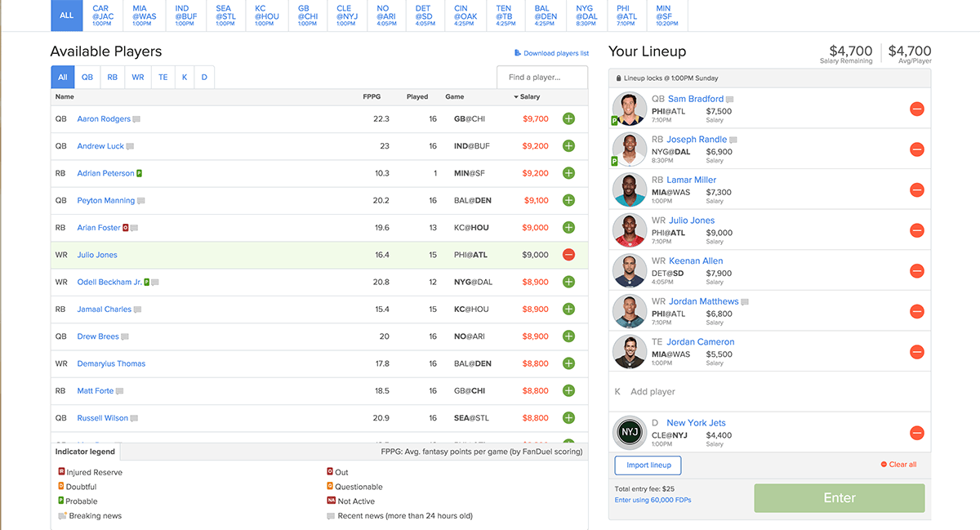Image resolution: width=980 pixels, height=530 pixels.
Task: Remove Sam Bradford from lineup
Action: pos(916,109)
